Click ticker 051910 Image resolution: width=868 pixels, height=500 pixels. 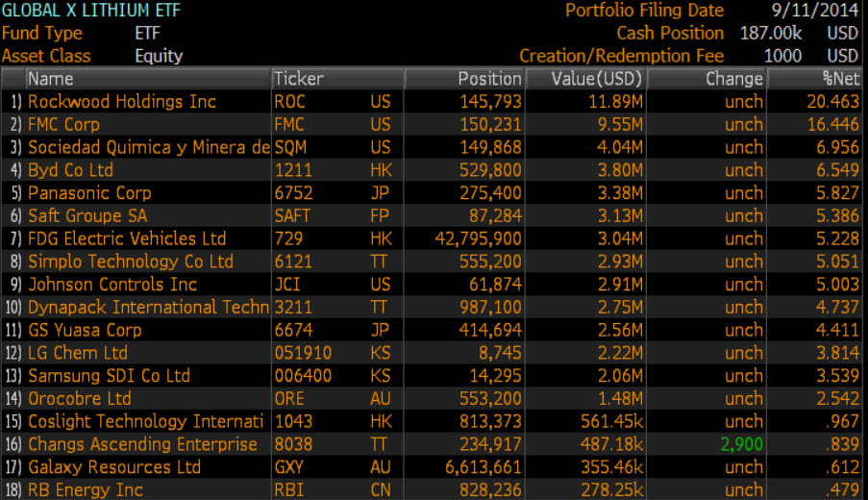(303, 353)
